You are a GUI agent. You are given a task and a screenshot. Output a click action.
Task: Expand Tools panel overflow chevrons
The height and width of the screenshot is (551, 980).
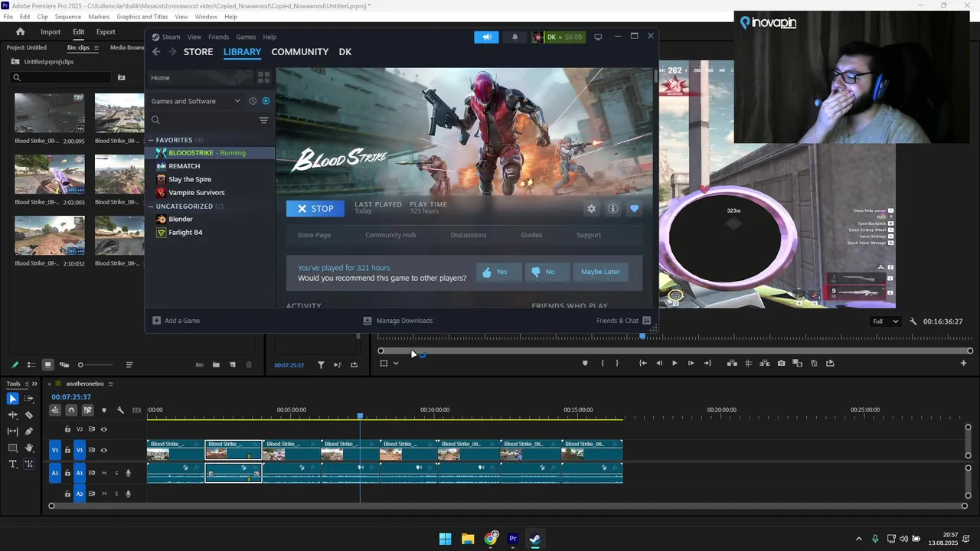[x=35, y=383]
